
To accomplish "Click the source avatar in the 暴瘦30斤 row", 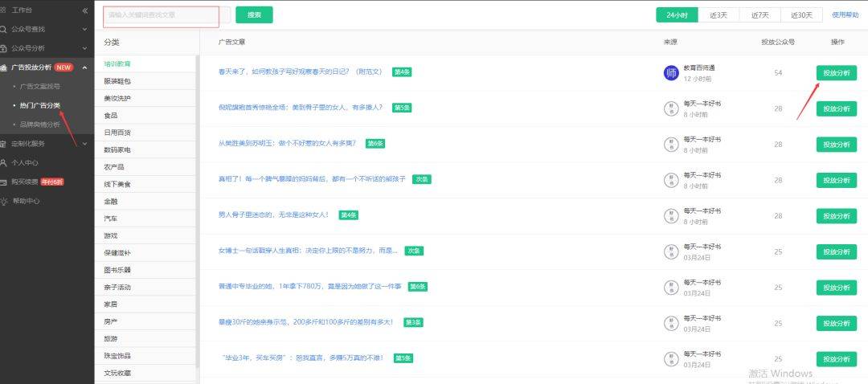I will 671,323.
